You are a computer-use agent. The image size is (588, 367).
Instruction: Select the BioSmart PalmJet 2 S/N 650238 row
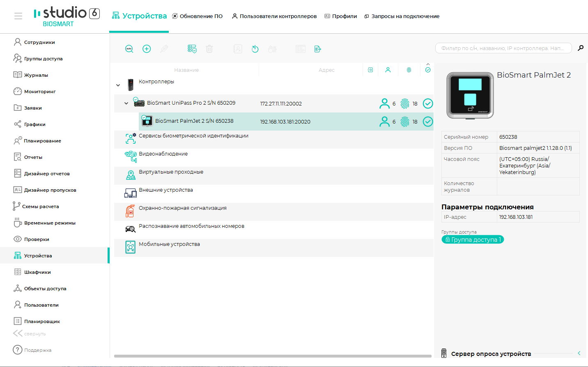286,122
